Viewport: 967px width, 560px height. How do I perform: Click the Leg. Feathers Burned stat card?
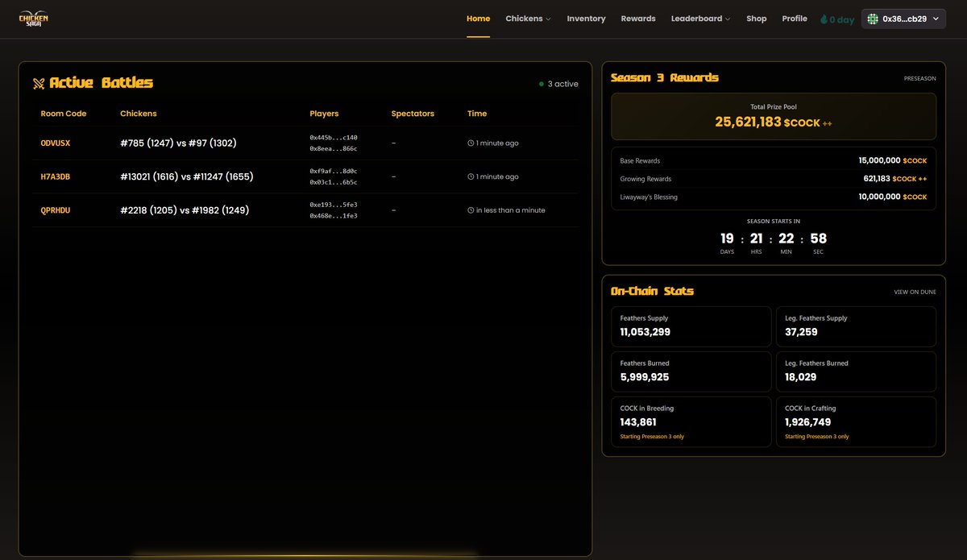[856, 371]
